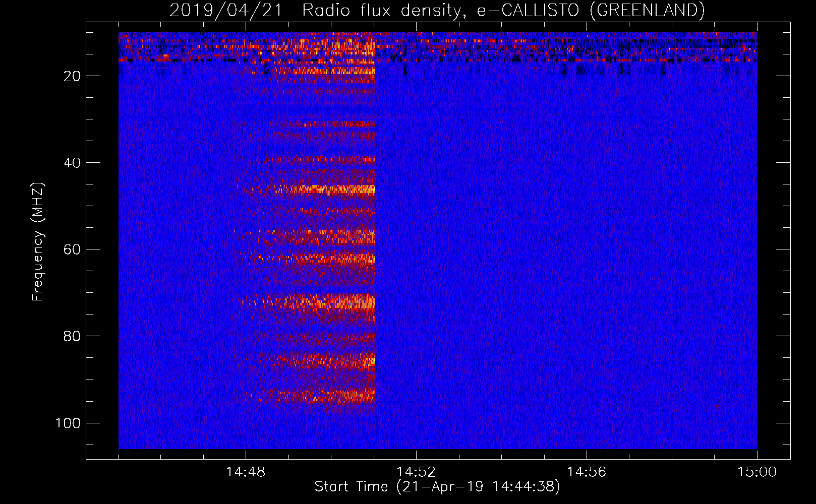Click the date '2019/04/21' in the title

click(x=225, y=11)
